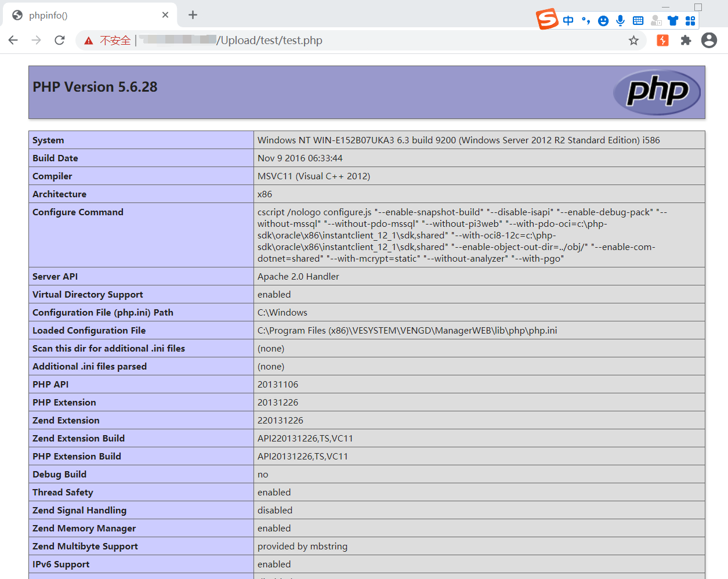Viewport: 728px width, 579px height.
Task: Select the Configuration File (php.ini) Path label
Action: click(x=103, y=313)
